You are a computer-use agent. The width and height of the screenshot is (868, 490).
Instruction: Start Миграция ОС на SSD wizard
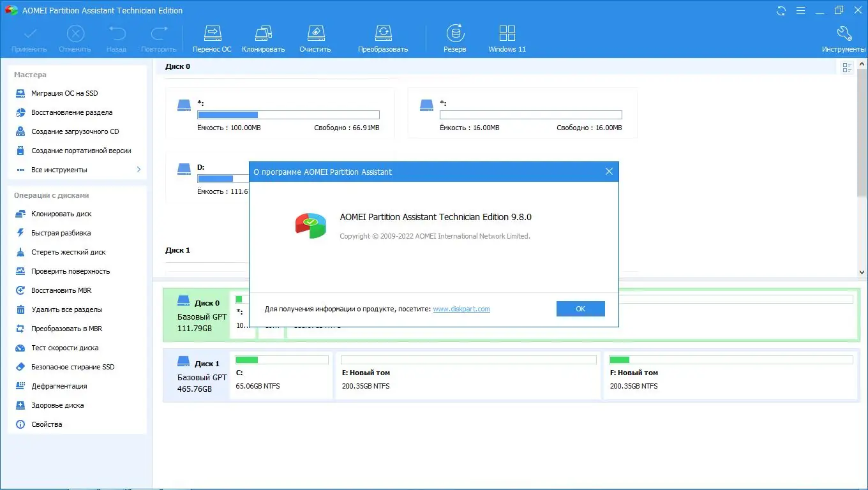[64, 93]
